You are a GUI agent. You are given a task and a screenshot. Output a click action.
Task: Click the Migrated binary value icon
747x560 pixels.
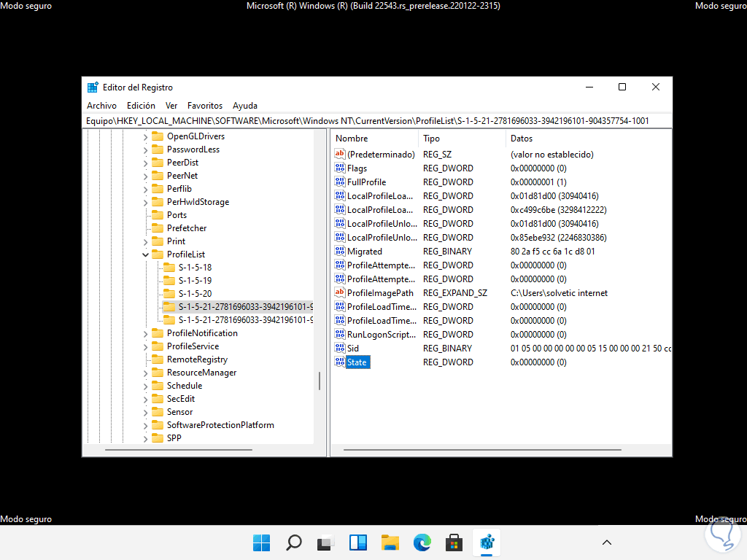click(340, 251)
